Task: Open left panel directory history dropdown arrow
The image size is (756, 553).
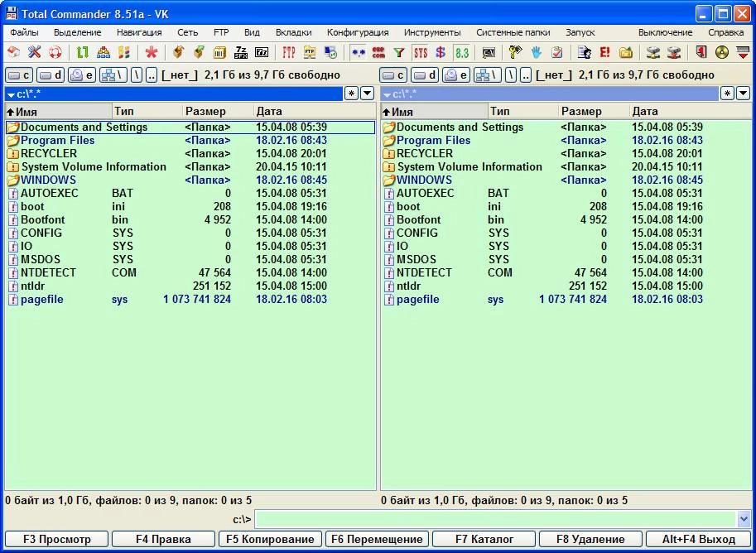Action: (368, 94)
